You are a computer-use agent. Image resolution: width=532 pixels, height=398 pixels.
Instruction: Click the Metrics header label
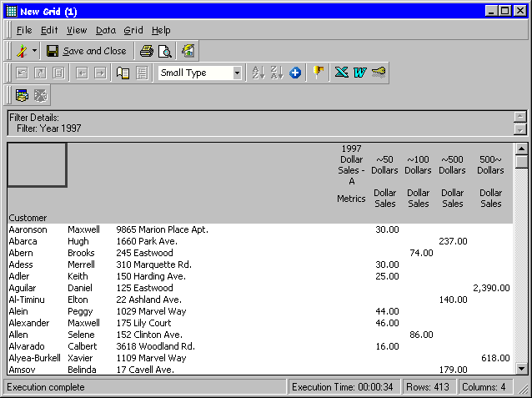click(x=351, y=199)
